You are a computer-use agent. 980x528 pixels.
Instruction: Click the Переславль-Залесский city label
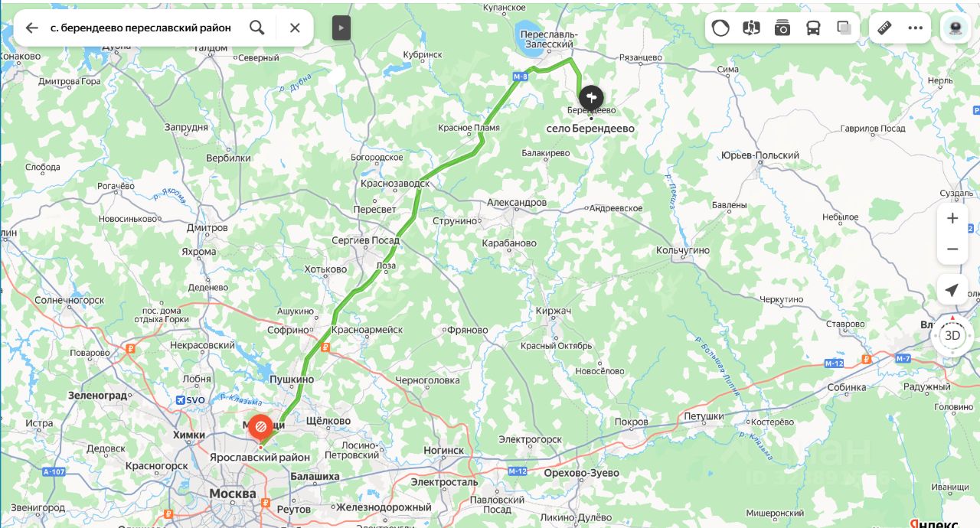[x=547, y=40]
